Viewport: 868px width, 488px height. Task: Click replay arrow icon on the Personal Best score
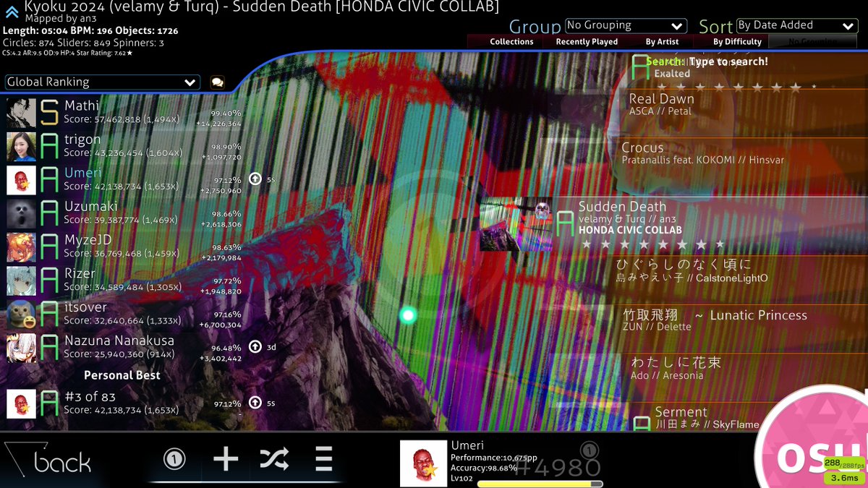[x=255, y=403]
